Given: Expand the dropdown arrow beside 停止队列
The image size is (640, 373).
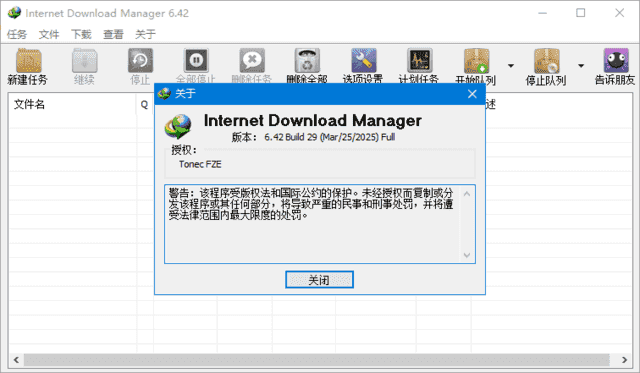Looking at the screenshot, I should click(x=581, y=65).
